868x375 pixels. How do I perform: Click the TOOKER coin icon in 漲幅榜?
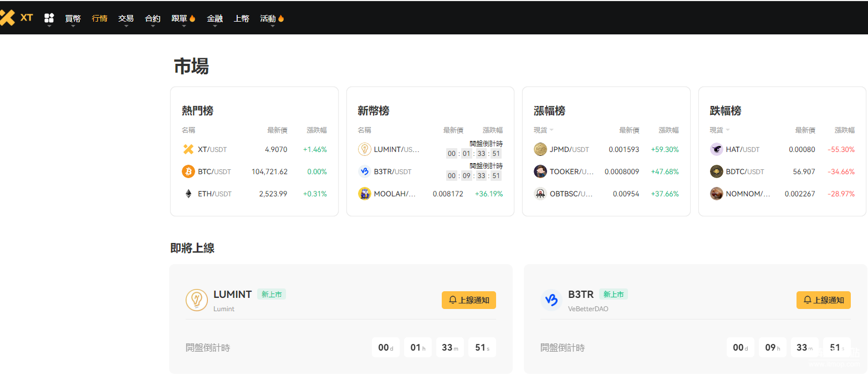540,171
